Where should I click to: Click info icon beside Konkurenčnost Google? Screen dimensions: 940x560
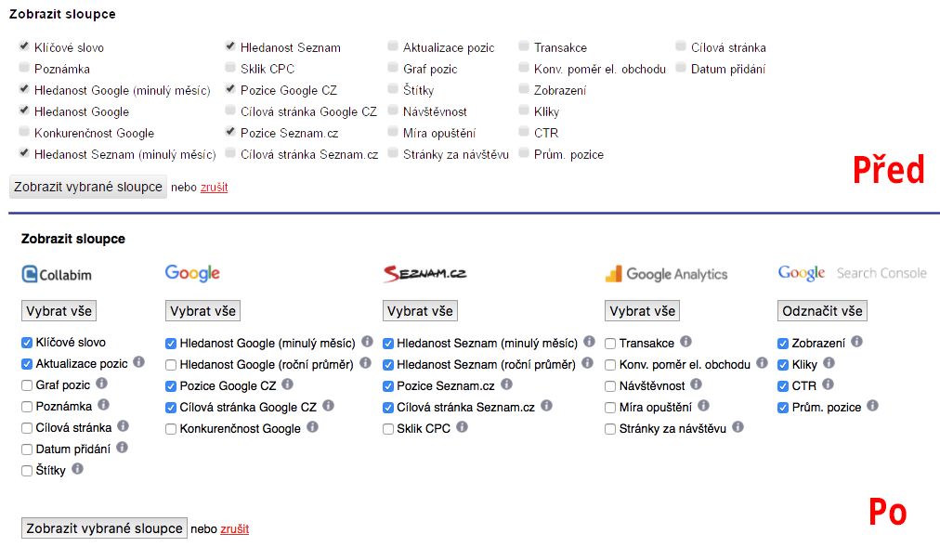pos(312,427)
